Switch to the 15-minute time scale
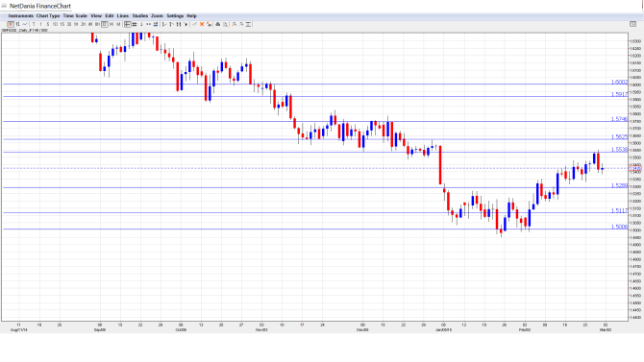The image size is (644, 362). point(62,24)
